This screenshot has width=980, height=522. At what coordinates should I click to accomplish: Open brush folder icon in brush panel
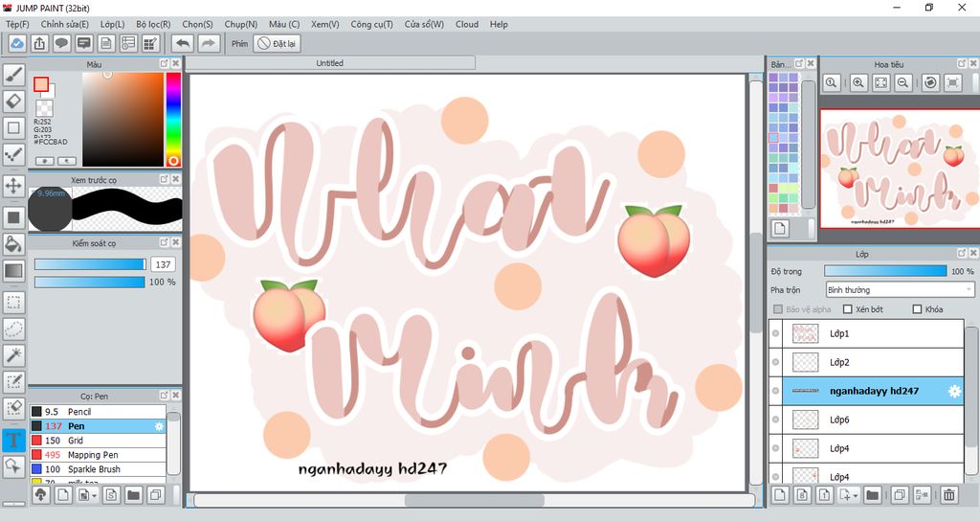(x=133, y=495)
